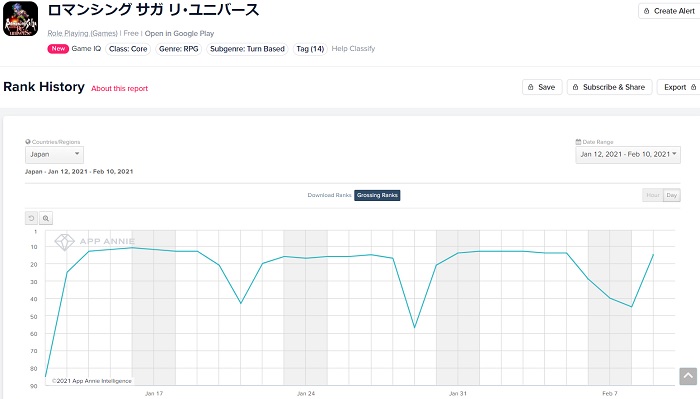The height and width of the screenshot is (399, 700).
Task: Click the Romancing SaGa app icon thumbnail
Action: click(21, 19)
